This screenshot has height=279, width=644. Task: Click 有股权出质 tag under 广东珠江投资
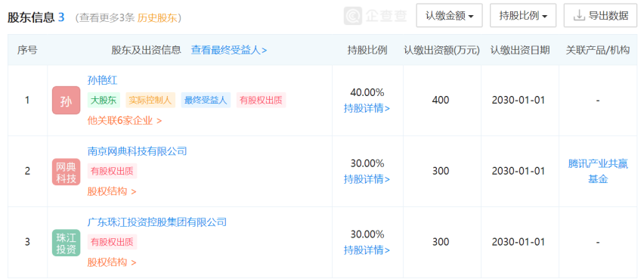112,242
